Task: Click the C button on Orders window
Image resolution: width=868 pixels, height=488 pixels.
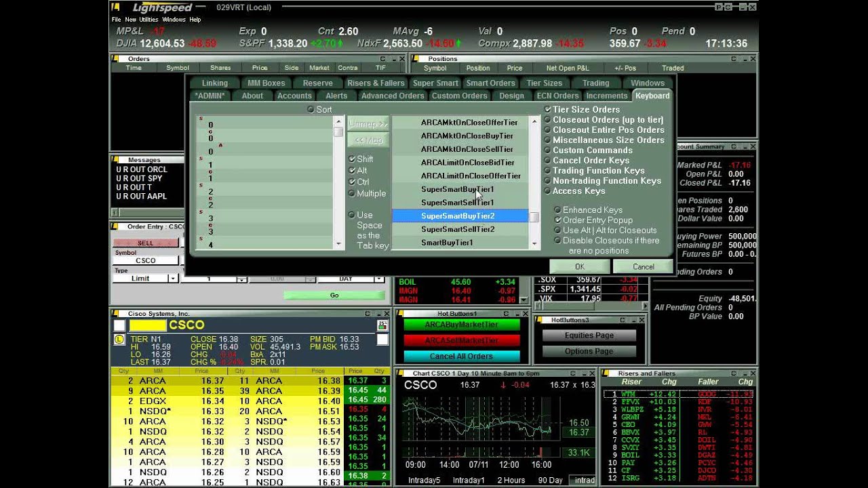Action: 383,58
